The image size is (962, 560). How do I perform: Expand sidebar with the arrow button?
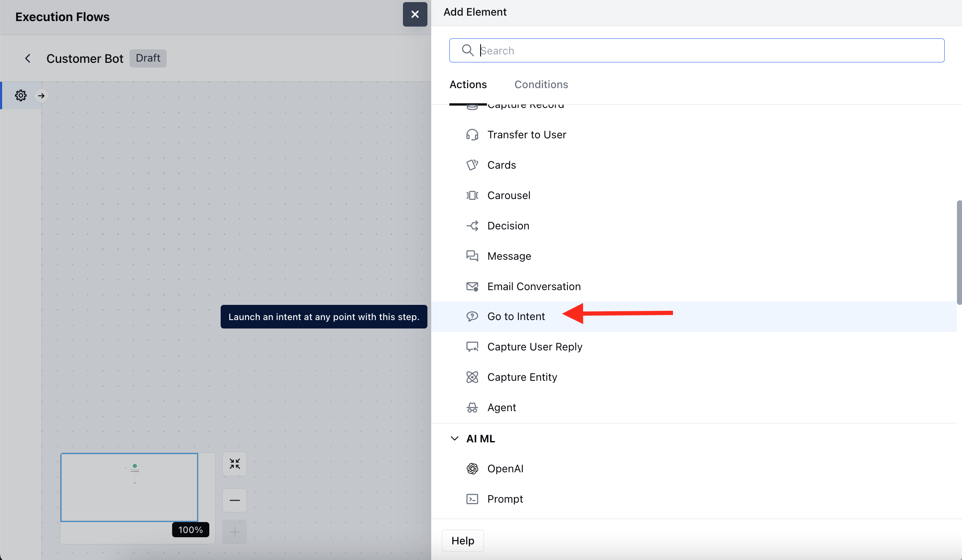pyautogui.click(x=41, y=96)
